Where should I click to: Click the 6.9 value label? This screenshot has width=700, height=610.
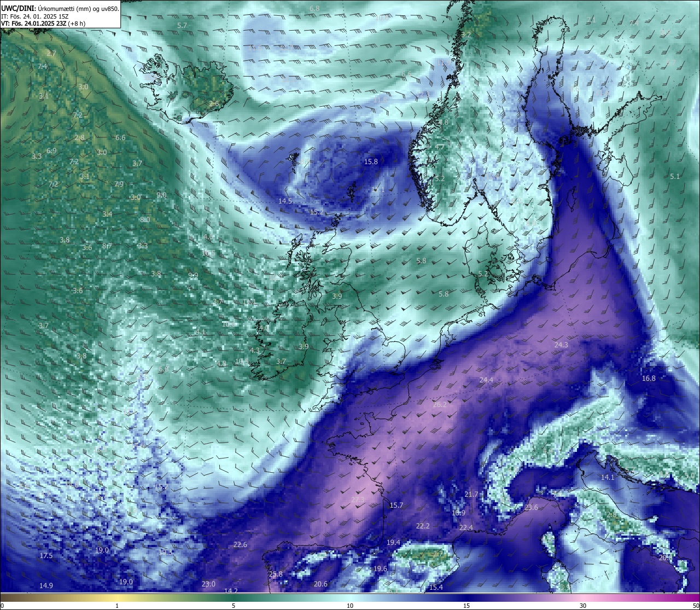(51, 150)
